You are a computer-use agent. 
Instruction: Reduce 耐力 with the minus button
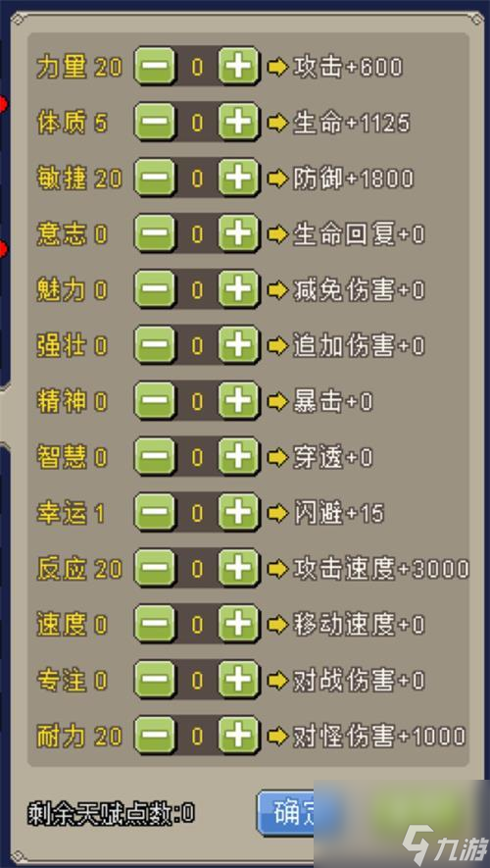(155, 737)
